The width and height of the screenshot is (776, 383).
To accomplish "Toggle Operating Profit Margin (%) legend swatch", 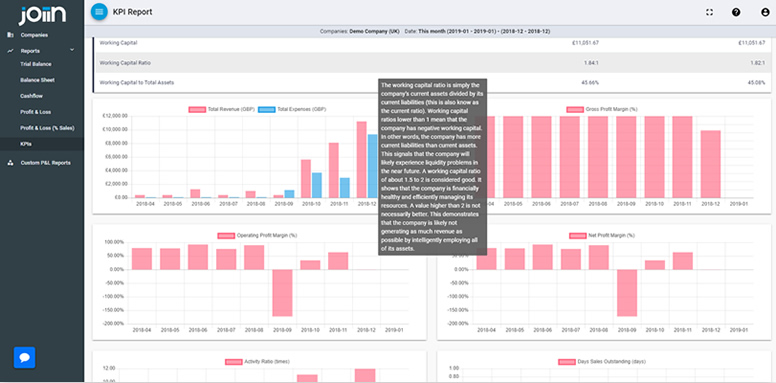I will click(226, 236).
